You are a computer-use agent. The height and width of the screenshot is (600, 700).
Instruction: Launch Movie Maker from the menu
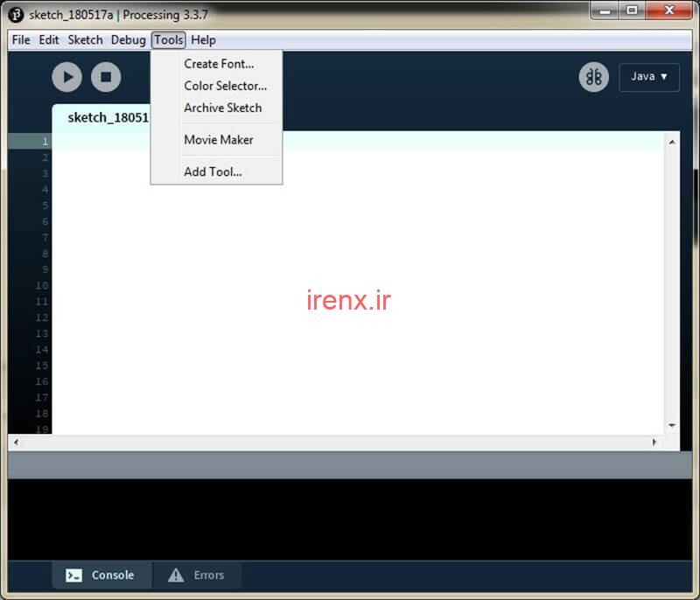click(x=218, y=140)
